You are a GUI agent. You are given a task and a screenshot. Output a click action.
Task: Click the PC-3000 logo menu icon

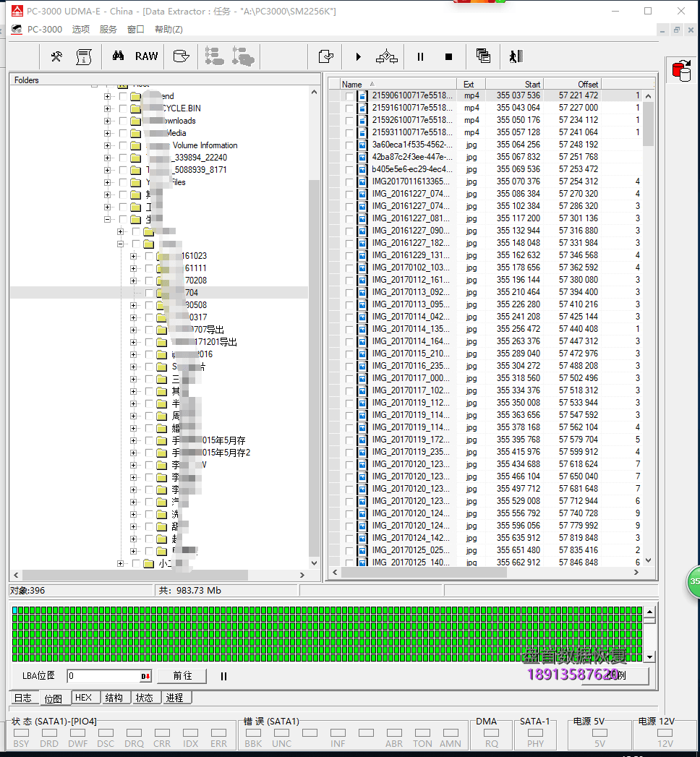tap(17, 30)
